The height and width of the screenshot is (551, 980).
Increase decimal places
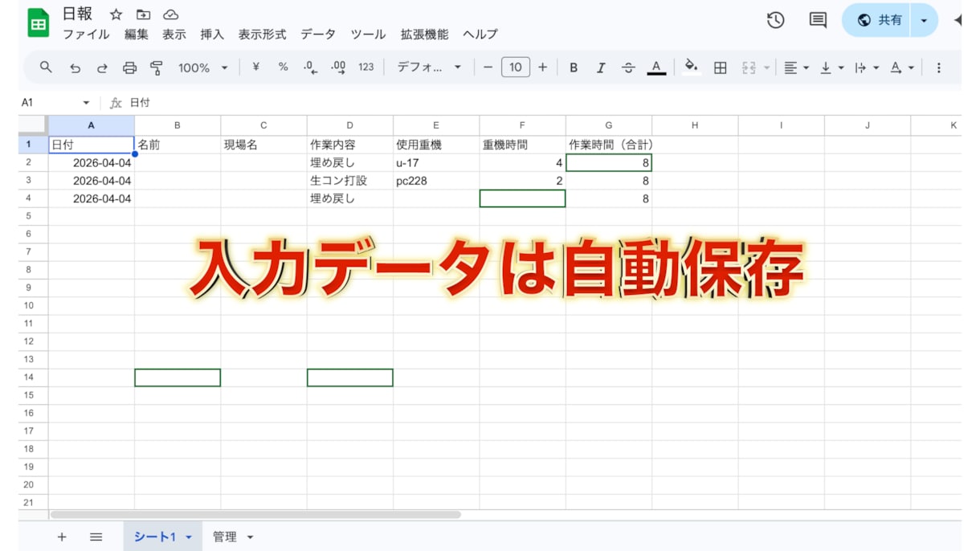click(338, 67)
